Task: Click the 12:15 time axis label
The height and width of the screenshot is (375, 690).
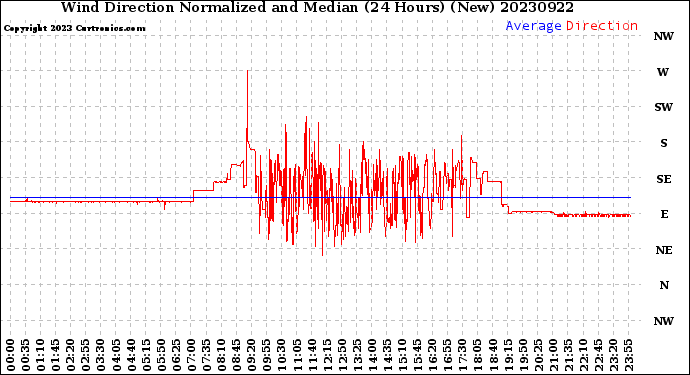Action: (x=327, y=355)
